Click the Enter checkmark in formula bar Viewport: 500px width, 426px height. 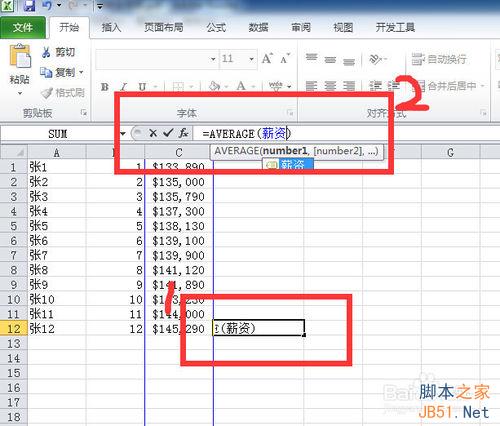coord(168,133)
